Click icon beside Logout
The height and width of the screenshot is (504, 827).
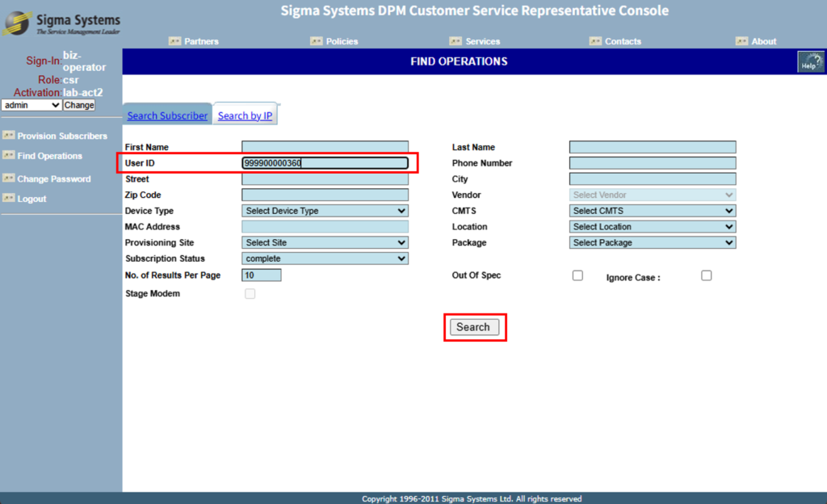tap(9, 199)
